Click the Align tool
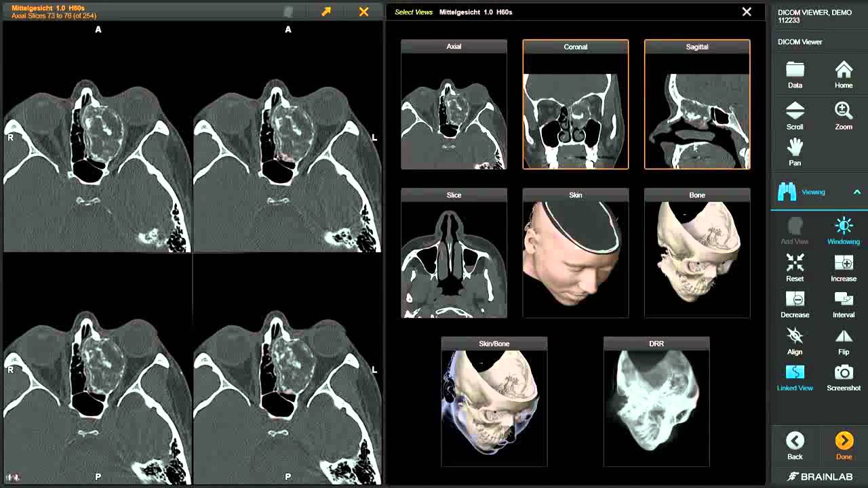868x488 pixels. (795, 341)
